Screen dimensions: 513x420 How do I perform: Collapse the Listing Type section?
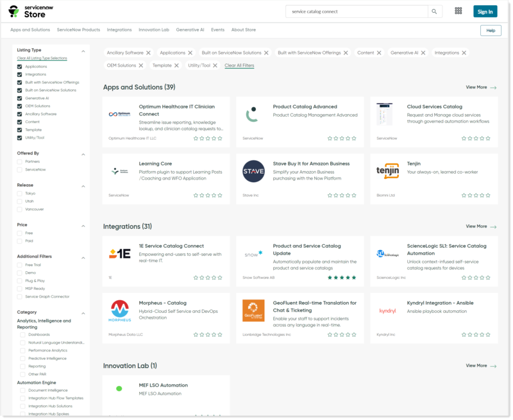[83, 51]
